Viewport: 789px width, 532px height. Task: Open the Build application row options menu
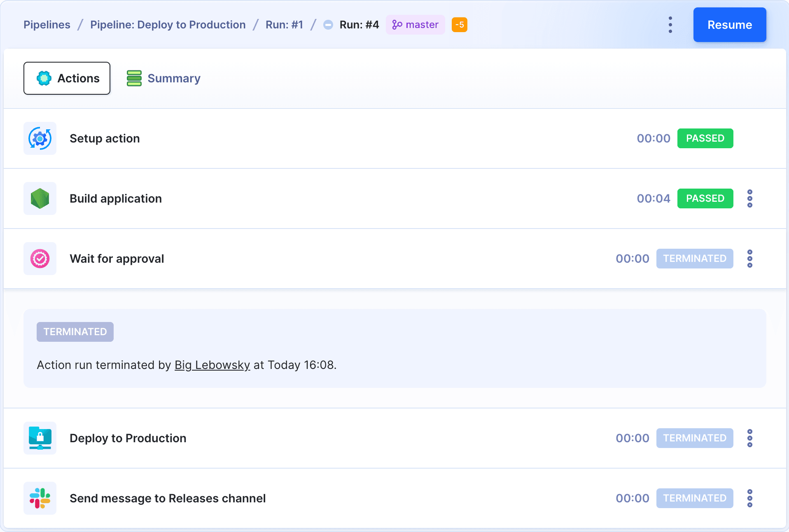coord(749,198)
